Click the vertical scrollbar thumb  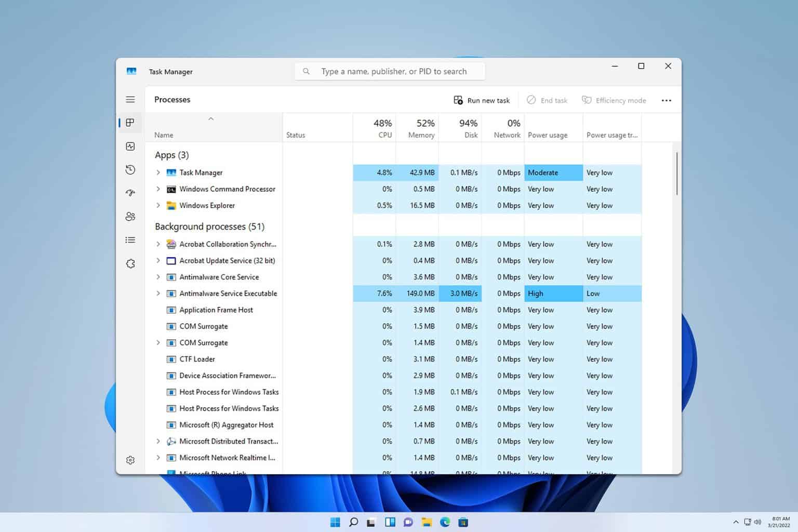point(677,174)
